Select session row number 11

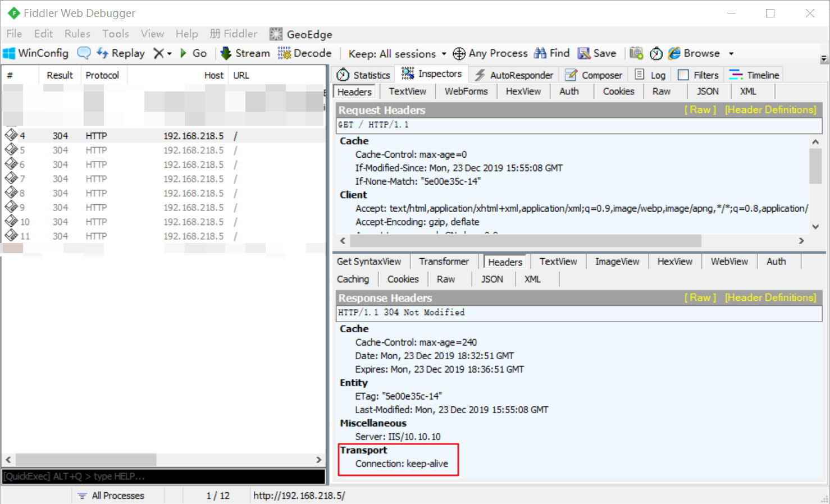click(163, 236)
